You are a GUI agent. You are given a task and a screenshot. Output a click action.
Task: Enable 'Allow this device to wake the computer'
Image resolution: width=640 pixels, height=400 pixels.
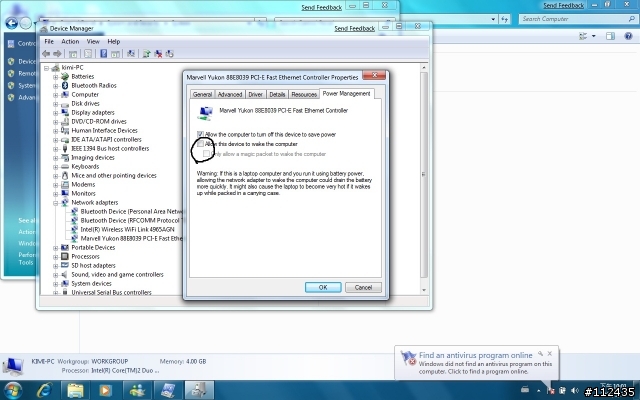click(200, 144)
